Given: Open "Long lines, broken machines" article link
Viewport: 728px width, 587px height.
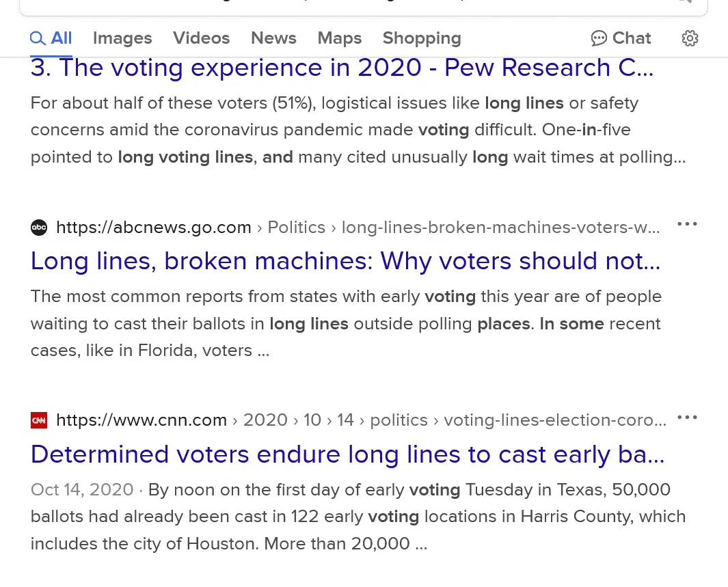Looking at the screenshot, I should pos(345,261).
